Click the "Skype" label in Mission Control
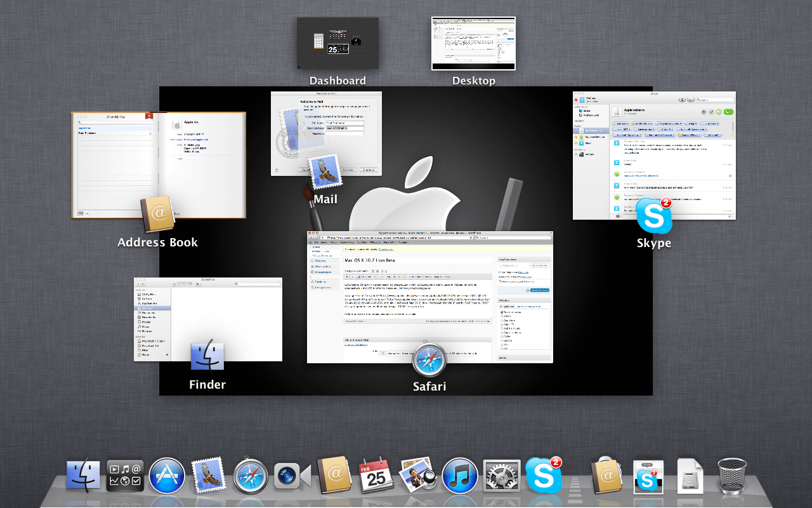812x508 pixels. pos(654,243)
